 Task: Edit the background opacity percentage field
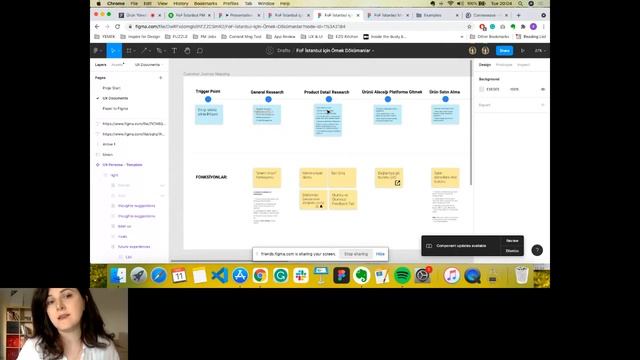514,89
